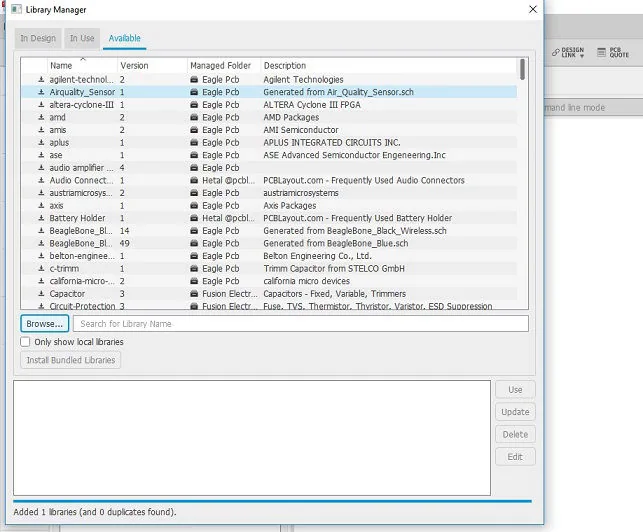Click 'AMI Semiconductor' description cell
This screenshot has height=532, width=643.
(301, 130)
